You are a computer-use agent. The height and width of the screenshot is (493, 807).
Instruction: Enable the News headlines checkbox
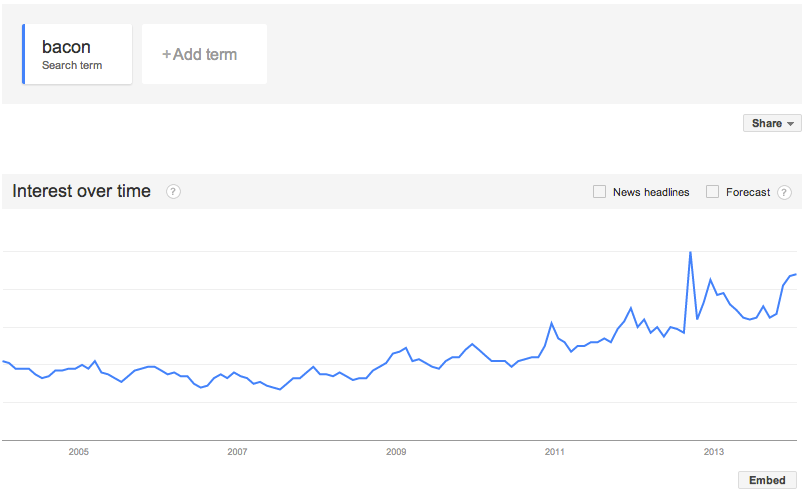pos(599,191)
